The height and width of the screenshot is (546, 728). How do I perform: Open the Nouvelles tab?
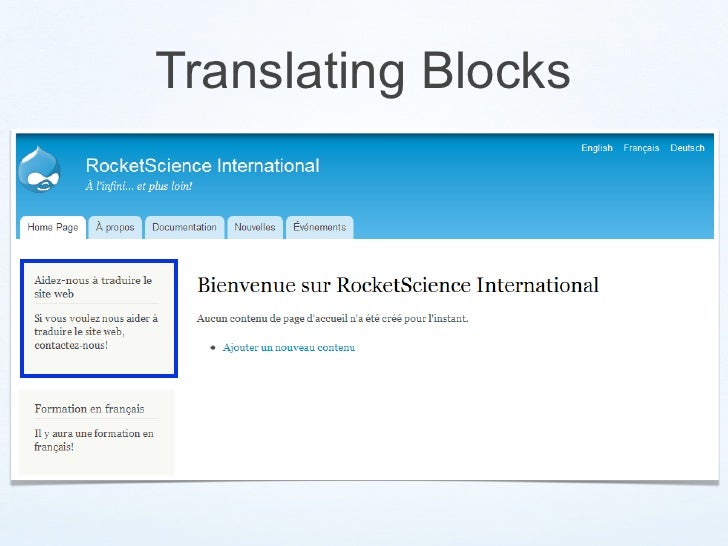tap(255, 228)
